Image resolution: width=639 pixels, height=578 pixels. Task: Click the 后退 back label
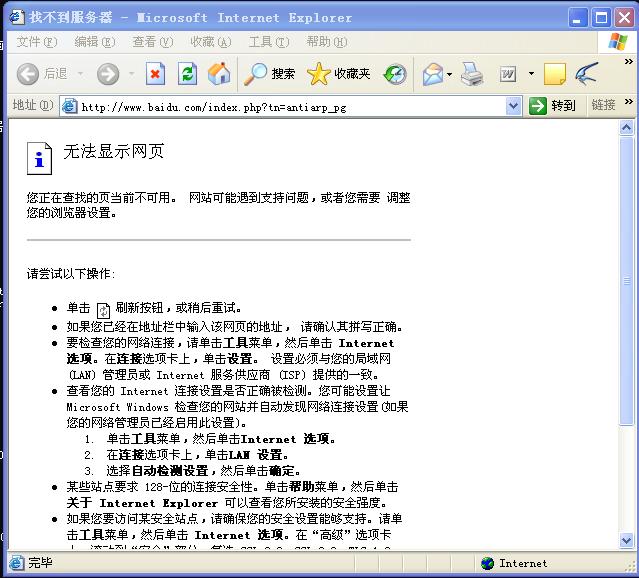(x=56, y=74)
